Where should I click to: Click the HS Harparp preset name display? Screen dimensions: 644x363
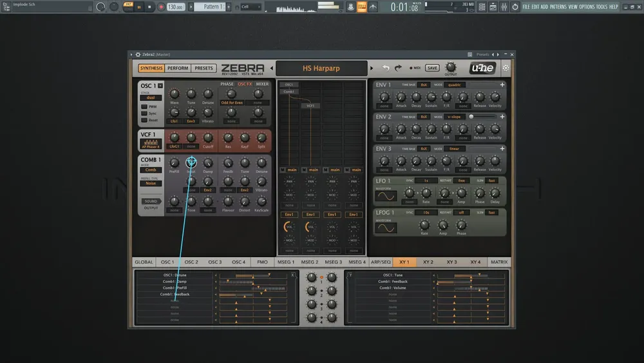(321, 68)
